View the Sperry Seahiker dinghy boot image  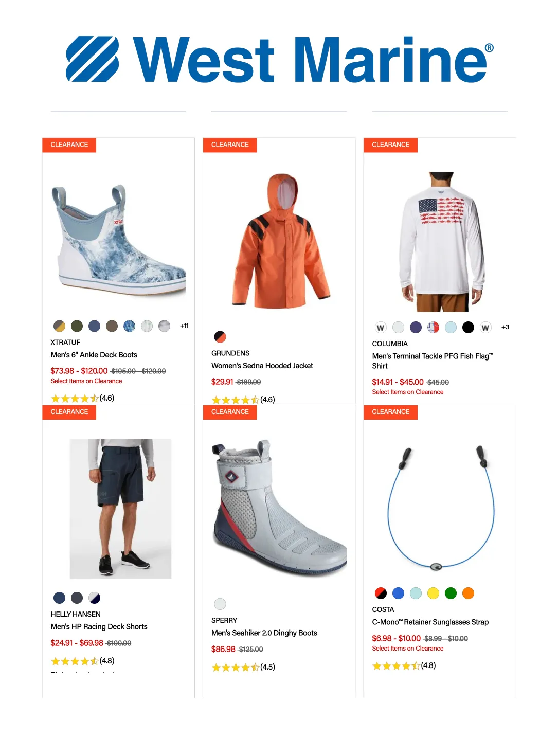click(x=279, y=509)
